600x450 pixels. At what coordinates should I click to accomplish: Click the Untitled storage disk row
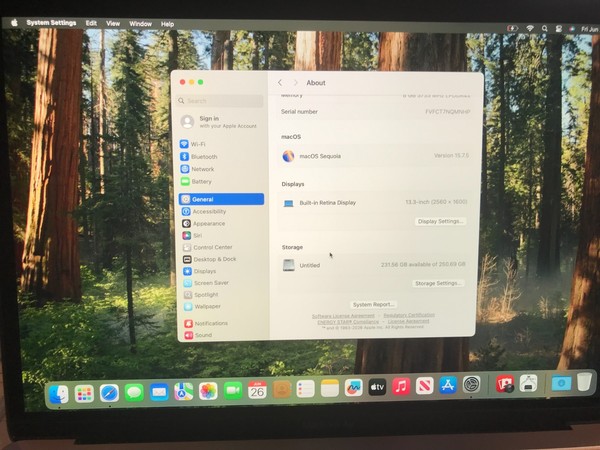click(x=373, y=265)
